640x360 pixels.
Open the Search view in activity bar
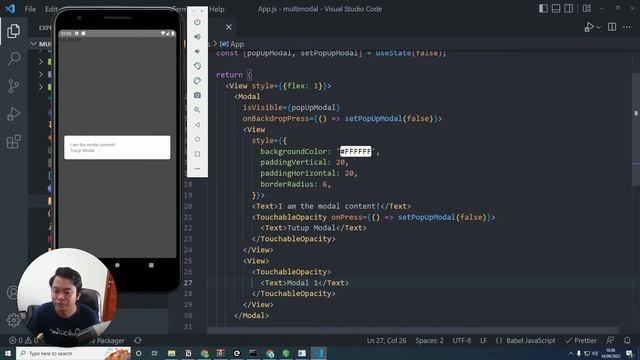[13, 58]
